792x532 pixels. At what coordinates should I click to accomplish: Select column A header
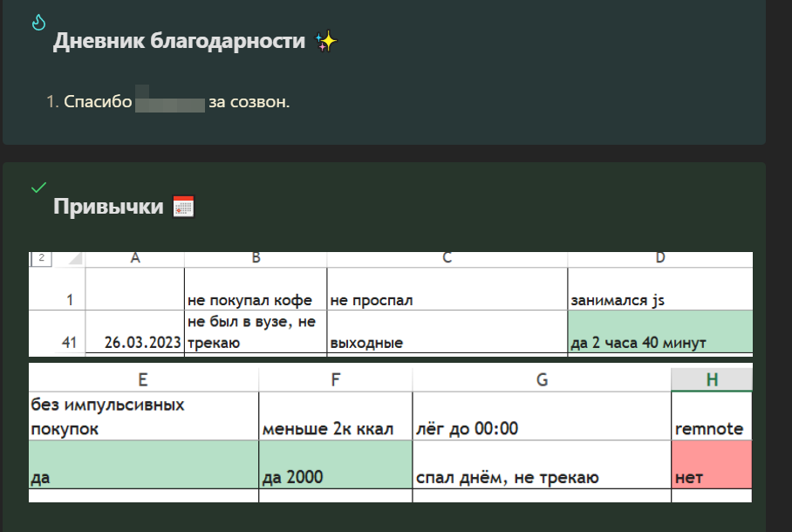[x=135, y=259]
